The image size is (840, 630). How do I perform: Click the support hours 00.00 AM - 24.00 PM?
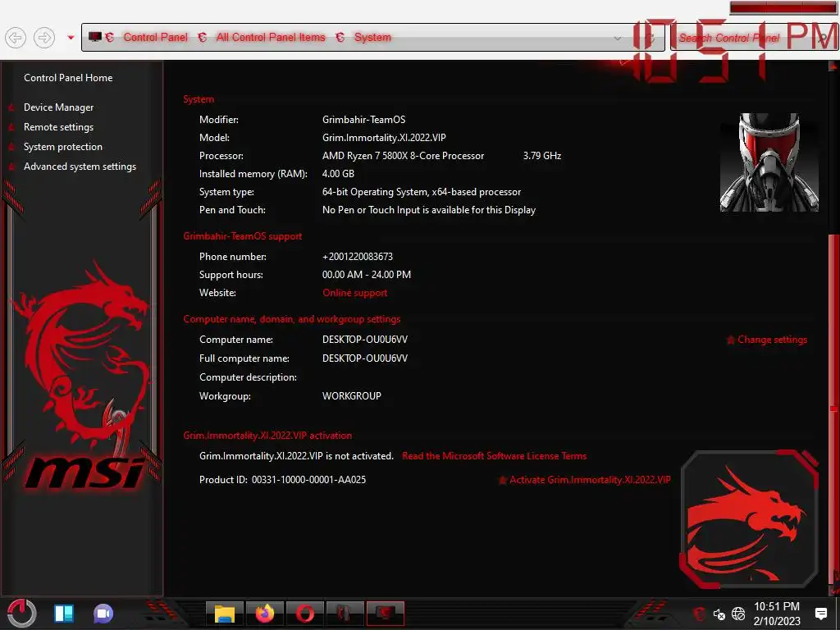point(367,275)
